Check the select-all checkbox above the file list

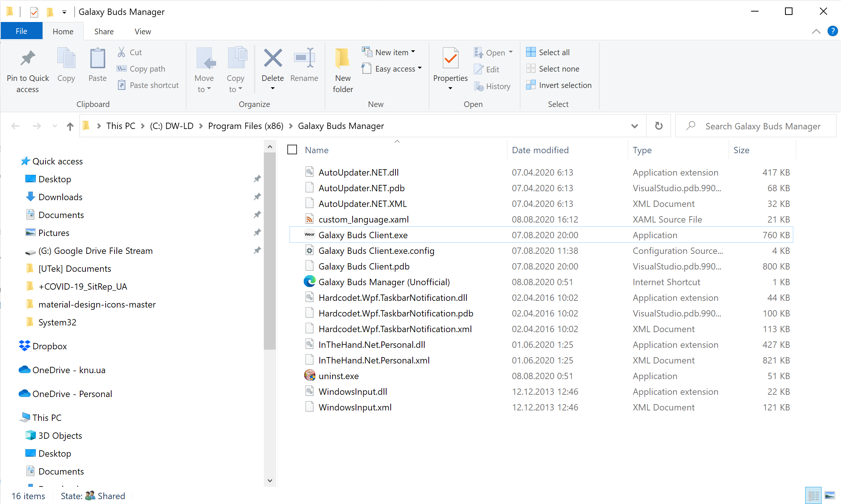[292, 149]
